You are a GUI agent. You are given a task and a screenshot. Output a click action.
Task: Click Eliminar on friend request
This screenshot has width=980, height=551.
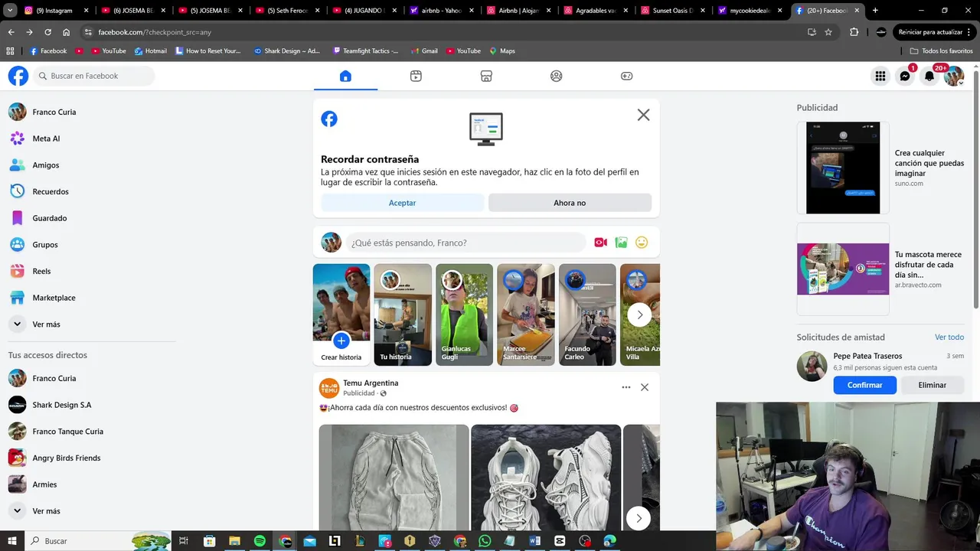(x=932, y=385)
